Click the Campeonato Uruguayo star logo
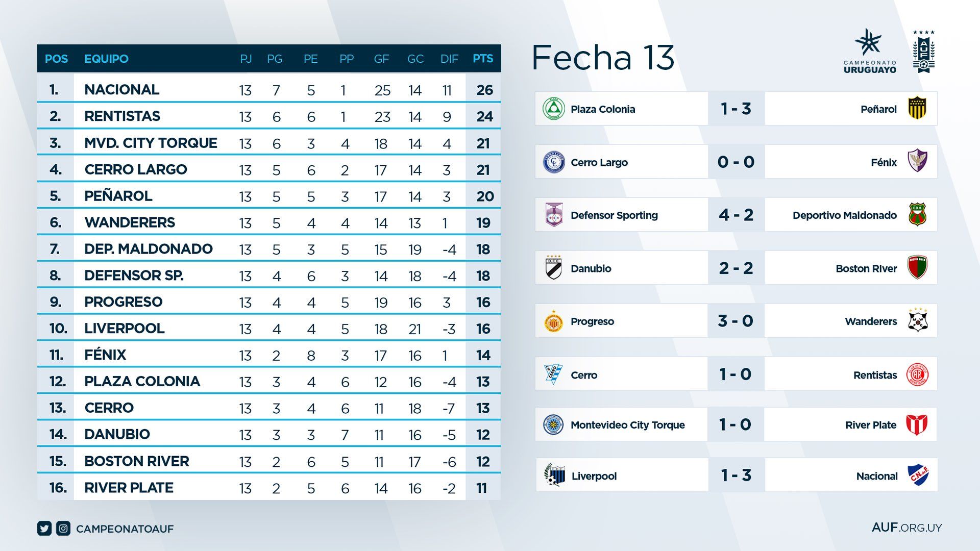Image resolution: width=980 pixels, height=551 pixels. click(x=869, y=43)
